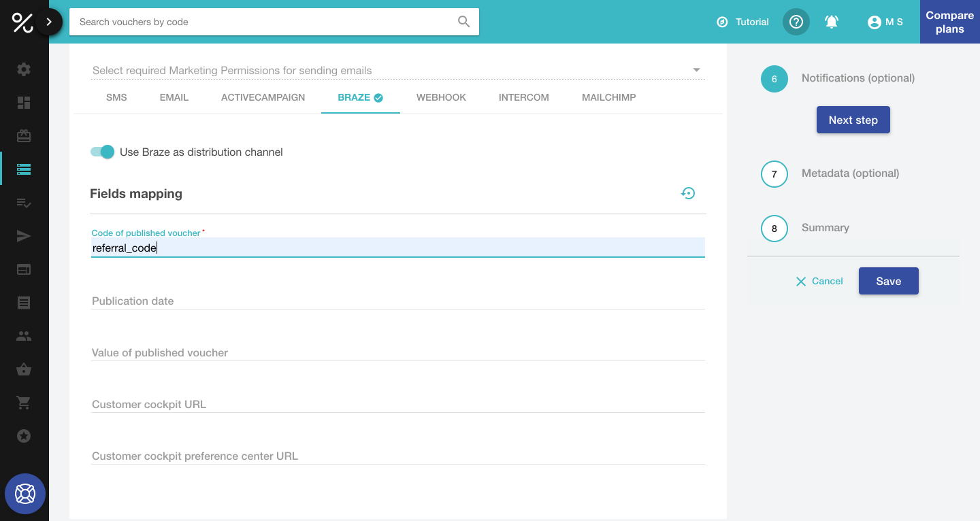Expand the sidebar with arrow chevron
The height and width of the screenshot is (521, 980).
(x=49, y=22)
